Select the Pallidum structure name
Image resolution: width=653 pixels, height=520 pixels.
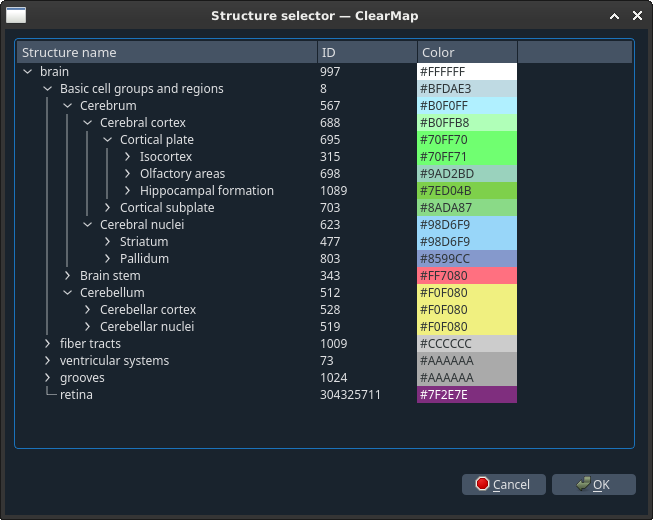pos(145,259)
